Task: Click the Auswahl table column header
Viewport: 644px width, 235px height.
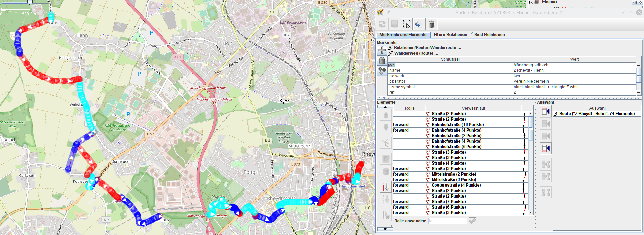Action: 597,108
